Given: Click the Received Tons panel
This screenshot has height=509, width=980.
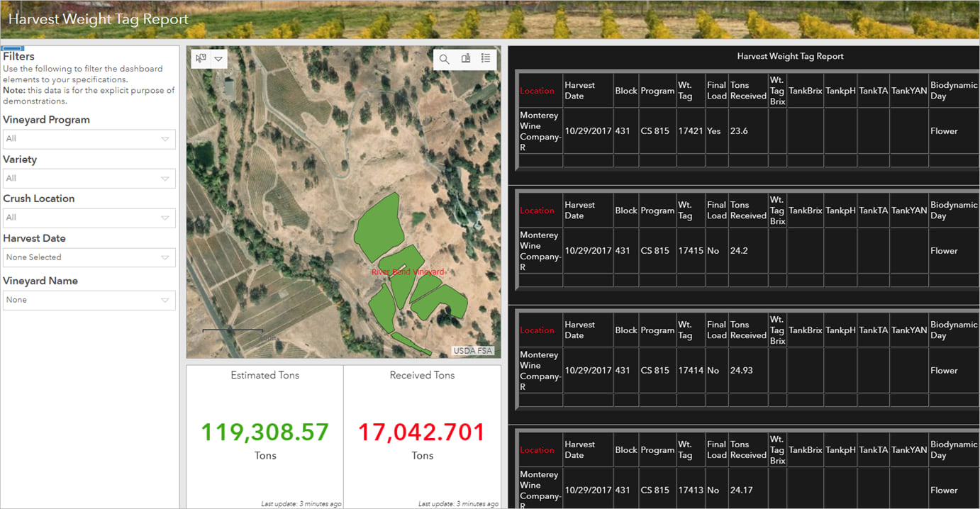Looking at the screenshot, I should (x=422, y=432).
